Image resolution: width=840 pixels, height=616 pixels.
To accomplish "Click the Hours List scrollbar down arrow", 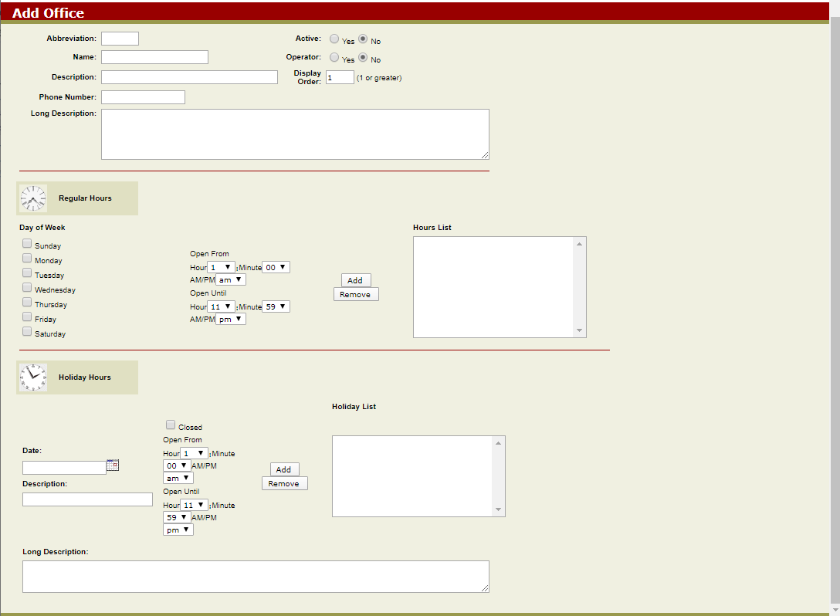I will point(579,330).
